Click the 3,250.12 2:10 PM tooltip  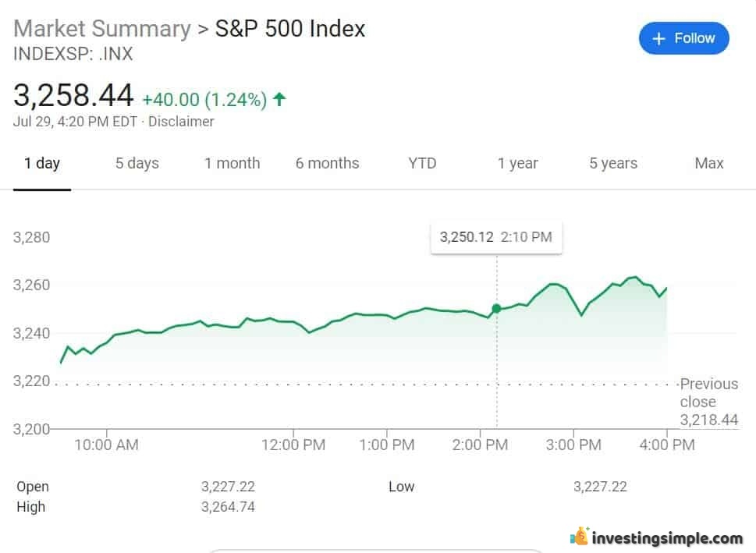pyautogui.click(x=496, y=237)
